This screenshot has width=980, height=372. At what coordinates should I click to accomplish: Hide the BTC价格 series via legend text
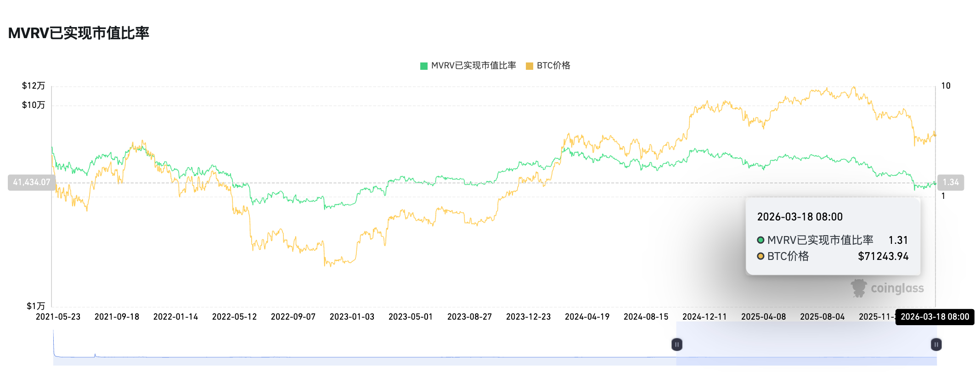click(x=553, y=66)
